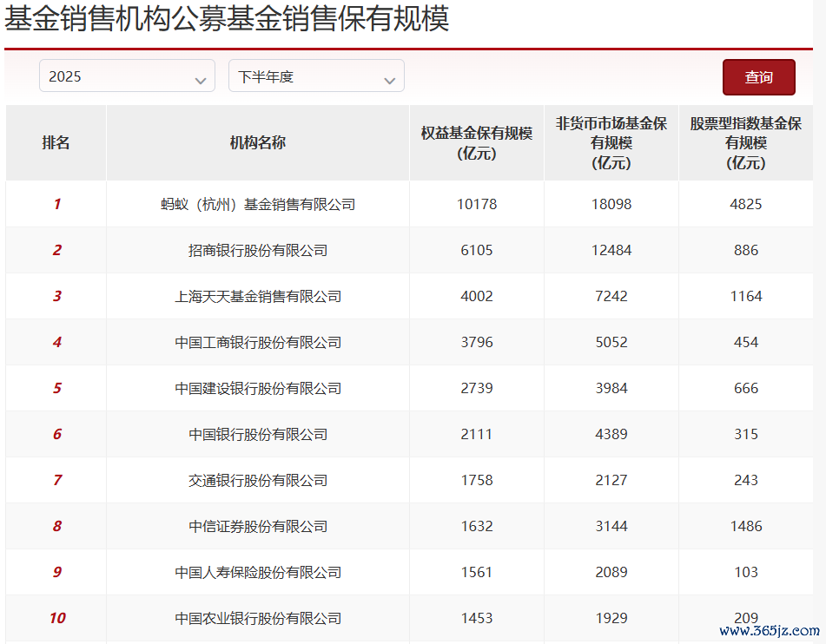The width and height of the screenshot is (826, 644).
Task: Click rank number 3 cell
Action: 57,296
